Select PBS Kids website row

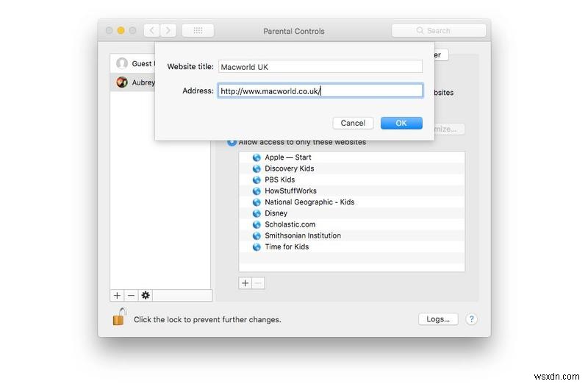(x=352, y=179)
